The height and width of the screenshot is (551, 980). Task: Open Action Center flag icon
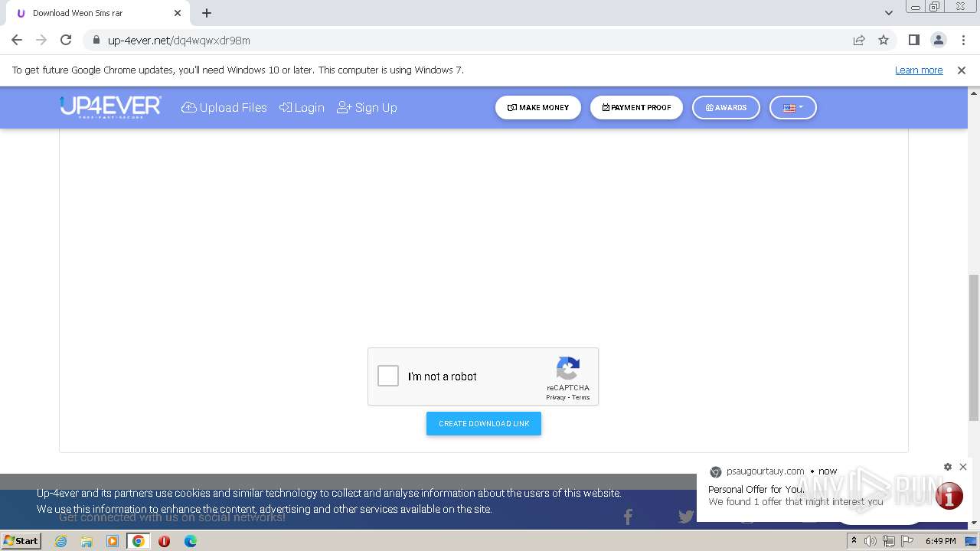(907, 541)
